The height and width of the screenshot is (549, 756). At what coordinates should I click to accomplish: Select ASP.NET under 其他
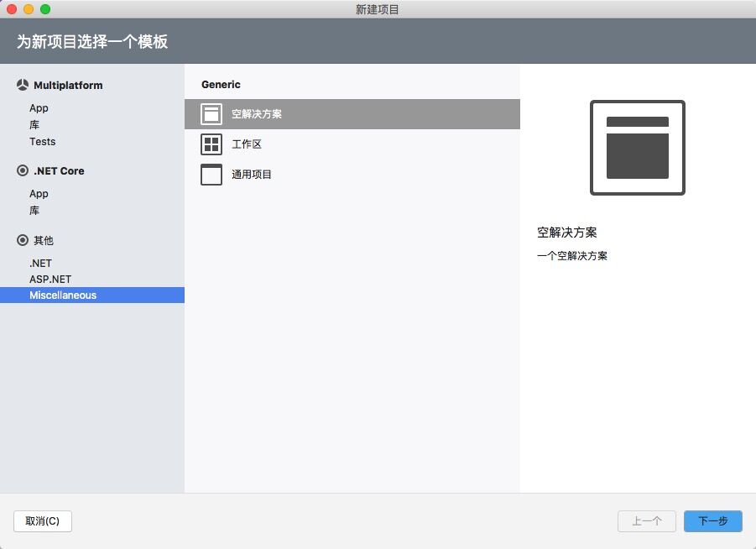coord(50,280)
